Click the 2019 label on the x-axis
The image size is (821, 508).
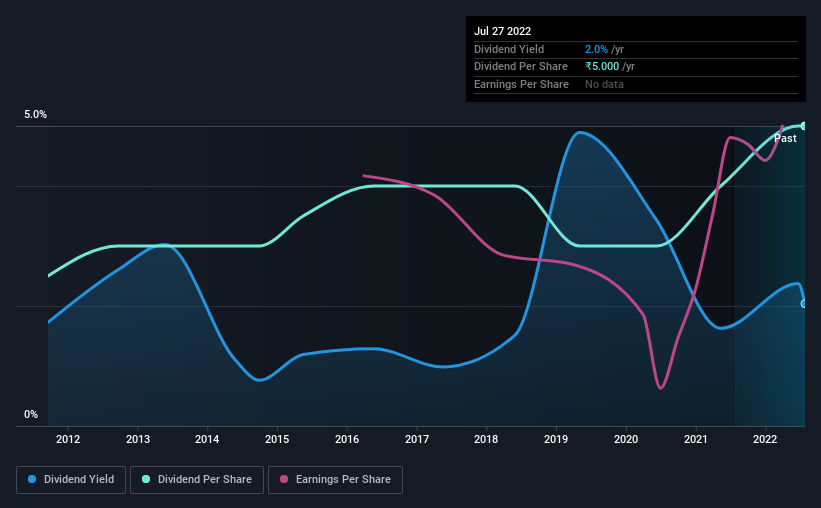click(x=556, y=439)
